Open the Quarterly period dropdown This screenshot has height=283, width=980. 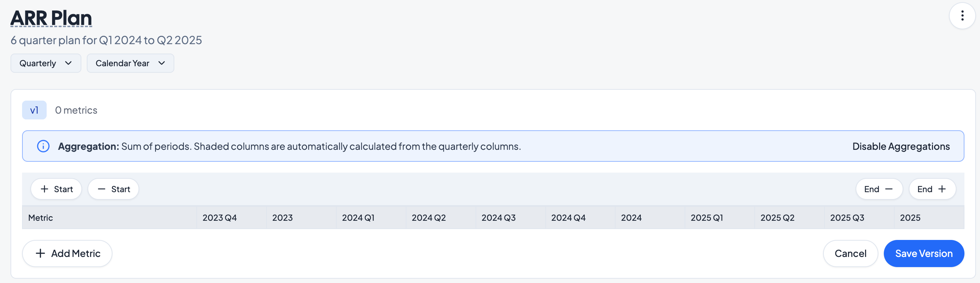click(x=46, y=63)
